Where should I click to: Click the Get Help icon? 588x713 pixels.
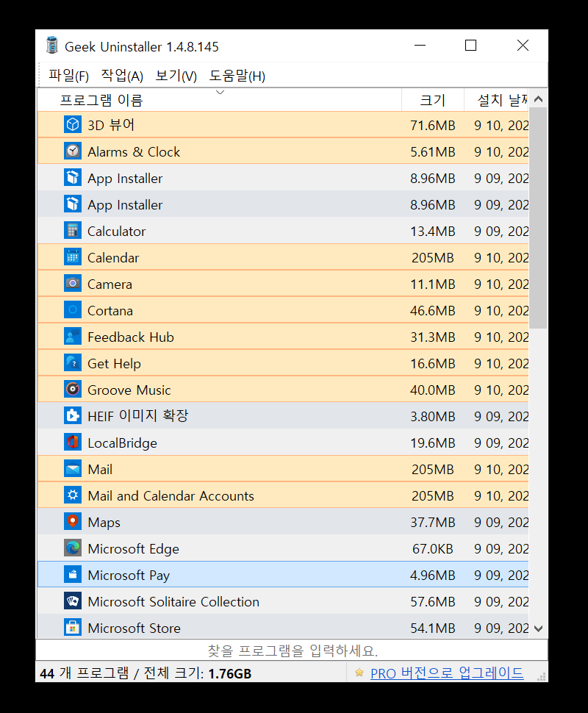73,363
